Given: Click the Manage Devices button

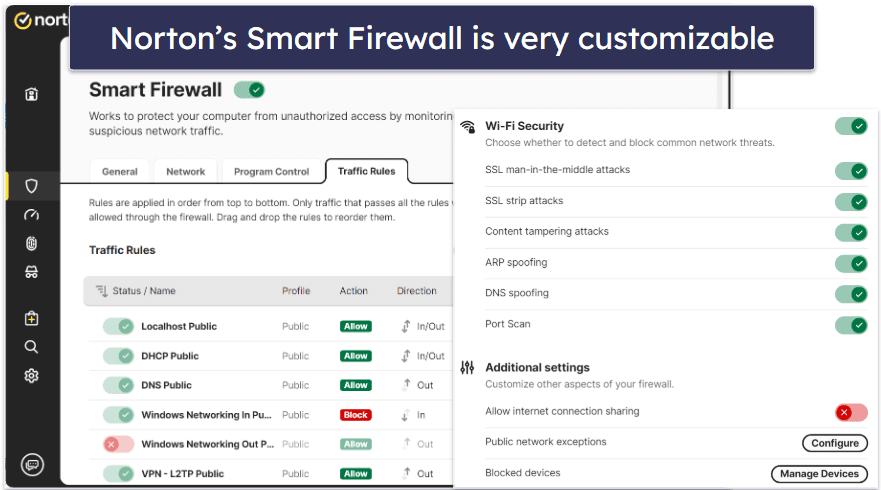Looking at the screenshot, I should pos(818,474).
